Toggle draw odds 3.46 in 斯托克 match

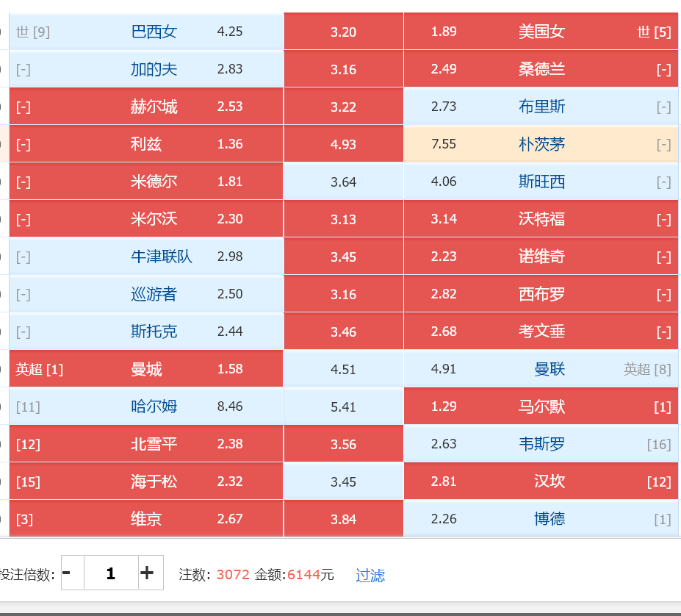pyautogui.click(x=344, y=332)
